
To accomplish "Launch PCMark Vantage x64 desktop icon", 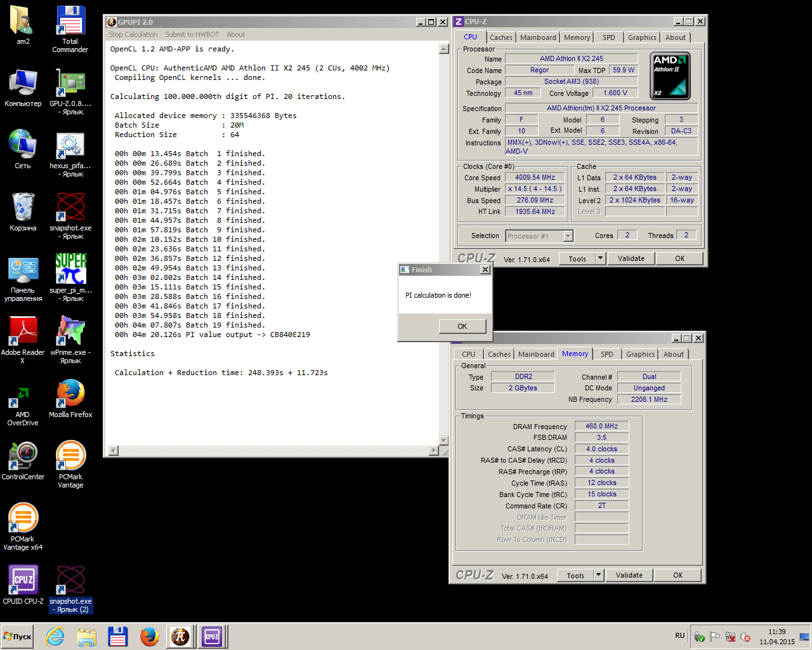I will 23,527.
